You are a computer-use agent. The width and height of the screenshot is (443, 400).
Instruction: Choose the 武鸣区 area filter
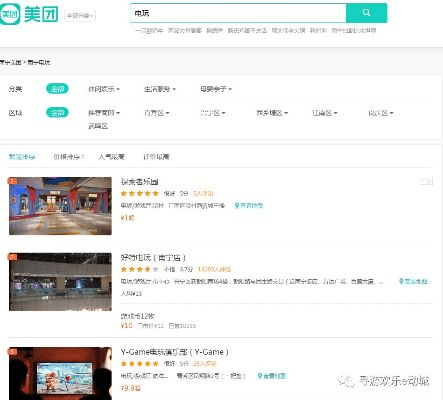pyautogui.click(x=98, y=126)
